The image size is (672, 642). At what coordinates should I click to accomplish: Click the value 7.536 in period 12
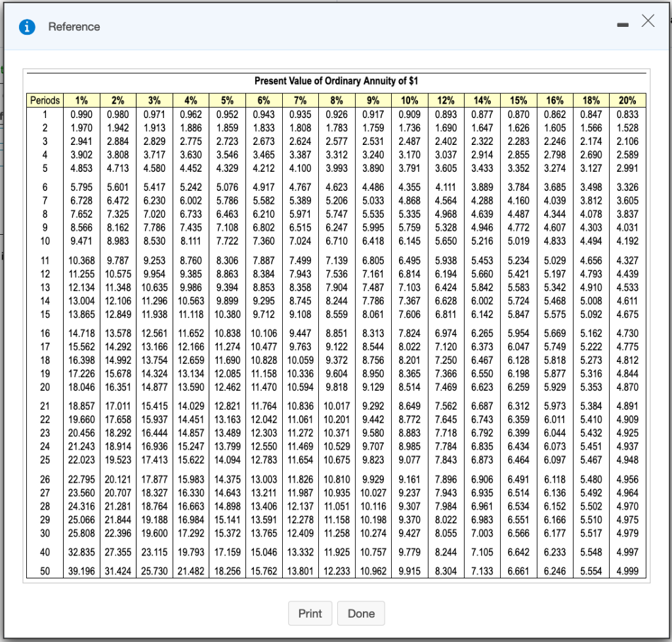tap(337, 274)
